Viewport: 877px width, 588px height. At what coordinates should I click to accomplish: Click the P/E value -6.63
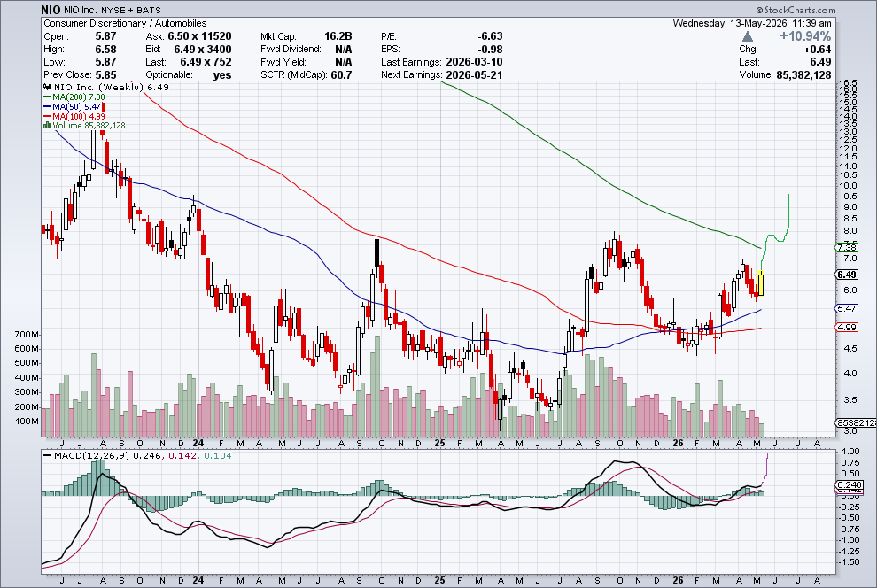(490, 36)
